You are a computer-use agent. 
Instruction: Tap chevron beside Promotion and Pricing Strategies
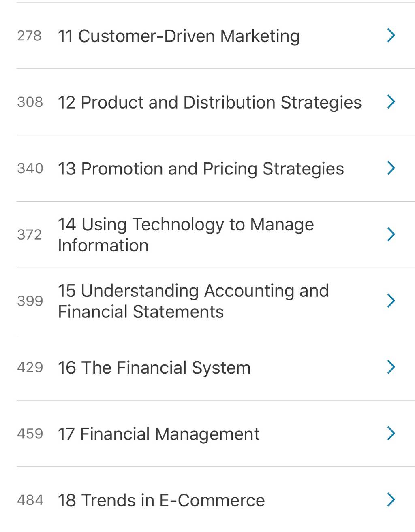tap(391, 168)
